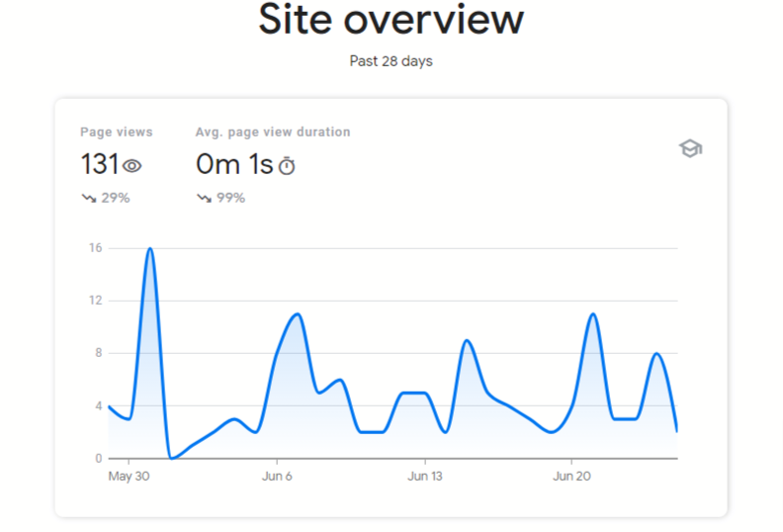Viewport: 783px width, 532px height.
Task: Open the graduation cap learning icon
Action: [x=689, y=149]
